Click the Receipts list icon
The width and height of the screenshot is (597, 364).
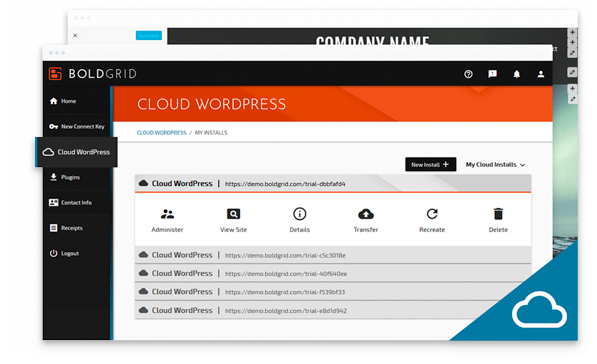(53, 228)
